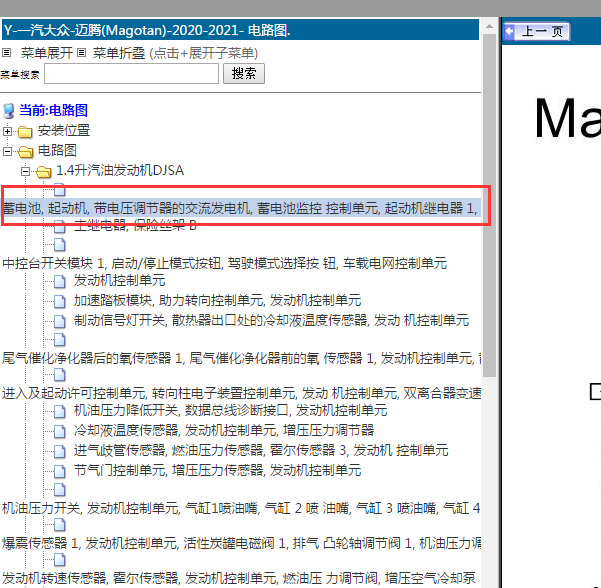601x588 pixels.
Task: Click document icon above 尾气催化净化器后的氧传感器 entry
Action: click(x=59, y=340)
